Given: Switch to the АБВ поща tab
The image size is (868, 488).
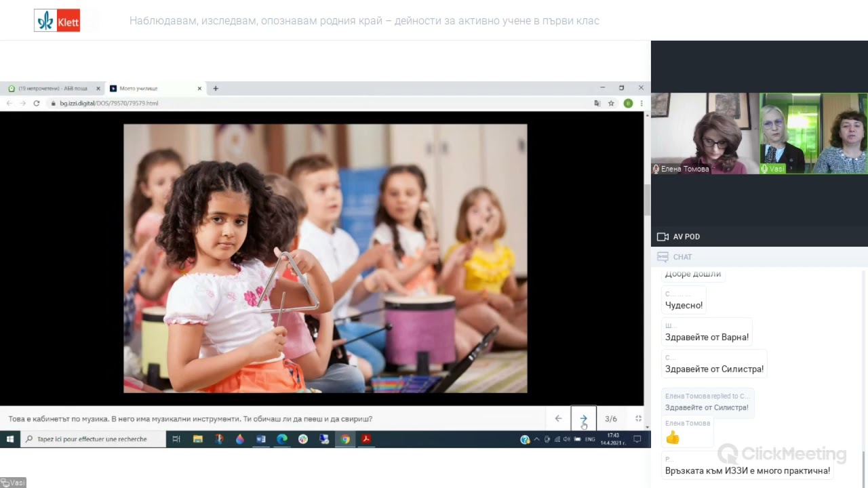Looking at the screenshot, I should [53, 88].
